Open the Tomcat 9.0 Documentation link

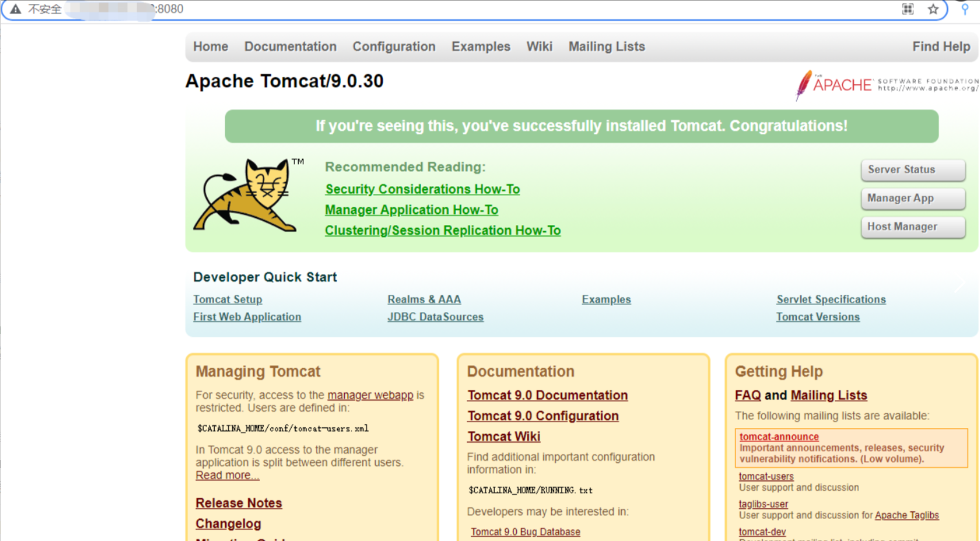click(547, 395)
